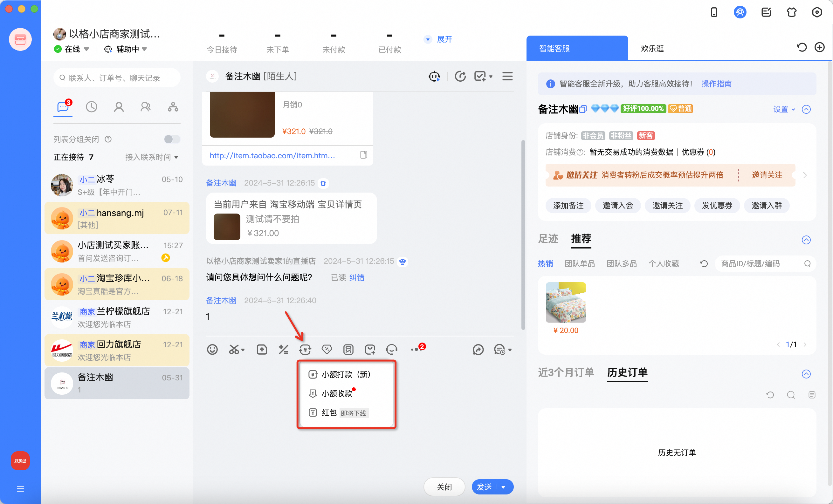This screenshot has width=833, height=504.
Task: Open the mobile phone icon in top bar
Action: tap(714, 12)
